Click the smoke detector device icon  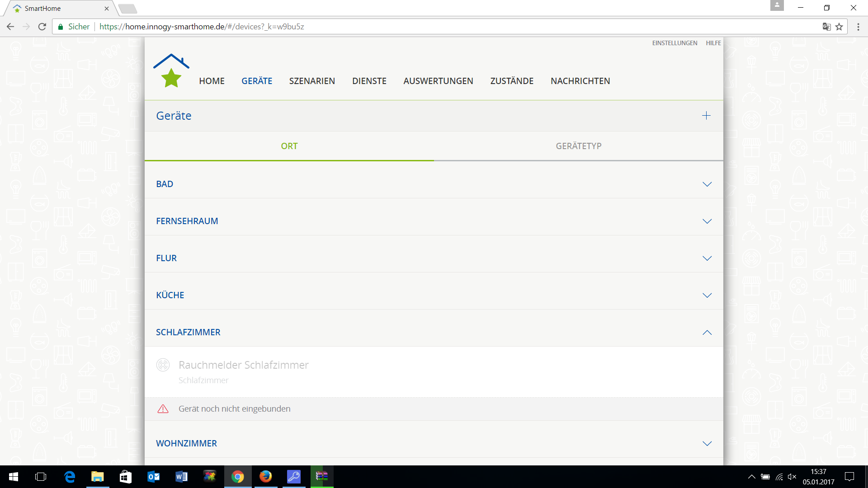[x=163, y=365]
